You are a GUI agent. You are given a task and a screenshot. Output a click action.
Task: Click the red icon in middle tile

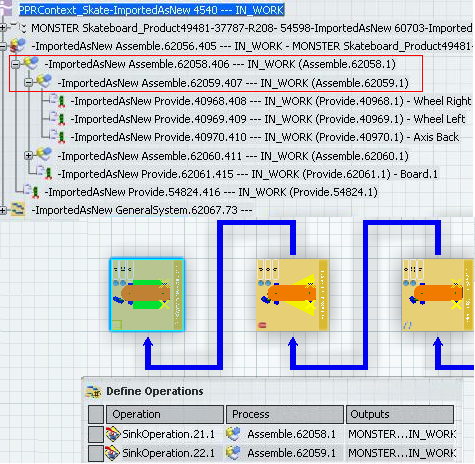(x=262, y=325)
